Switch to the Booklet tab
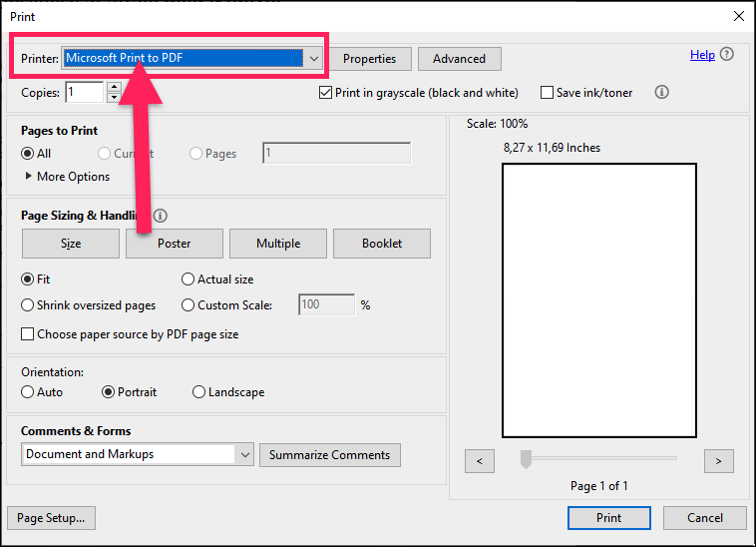The width and height of the screenshot is (756, 547). [382, 244]
